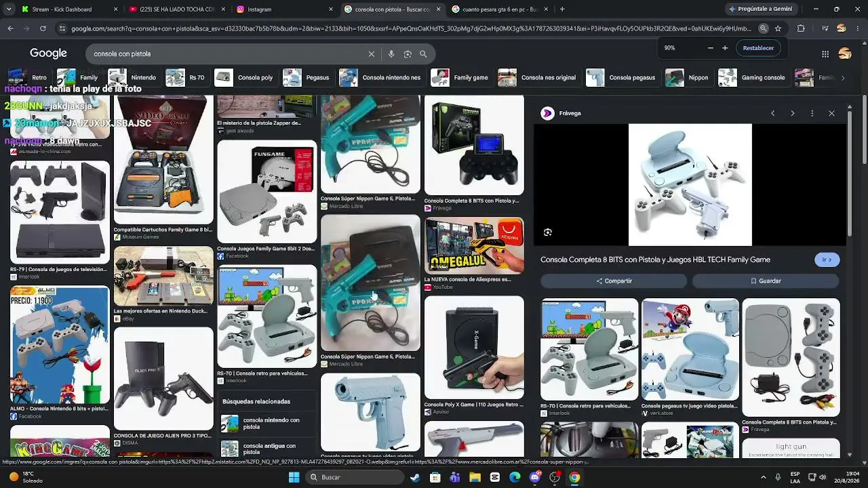Open the Windows Start menu
Image resolution: width=868 pixels, height=488 pixels.
click(294, 477)
